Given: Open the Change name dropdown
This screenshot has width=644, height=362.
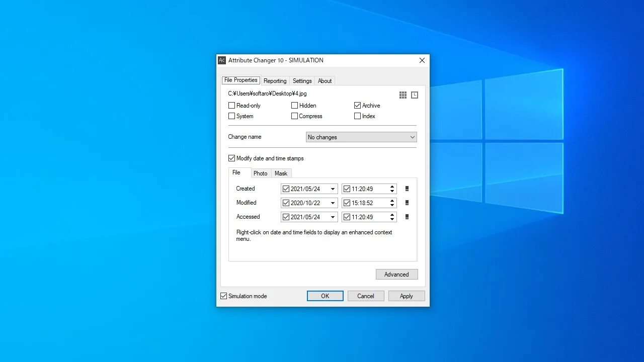Looking at the screenshot, I should tap(361, 137).
